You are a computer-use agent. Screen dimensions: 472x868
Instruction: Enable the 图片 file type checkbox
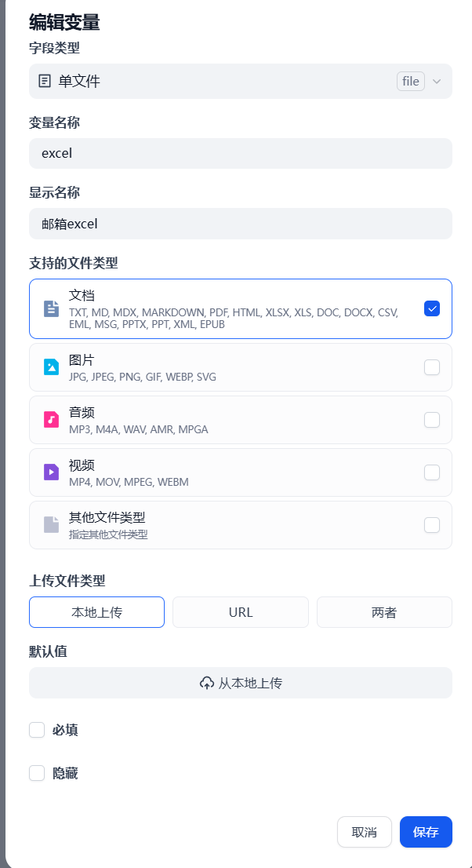coord(431,367)
